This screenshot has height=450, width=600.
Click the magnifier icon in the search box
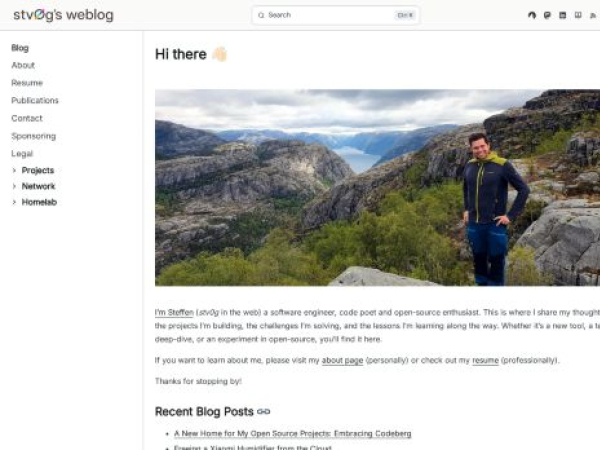pos(261,15)
